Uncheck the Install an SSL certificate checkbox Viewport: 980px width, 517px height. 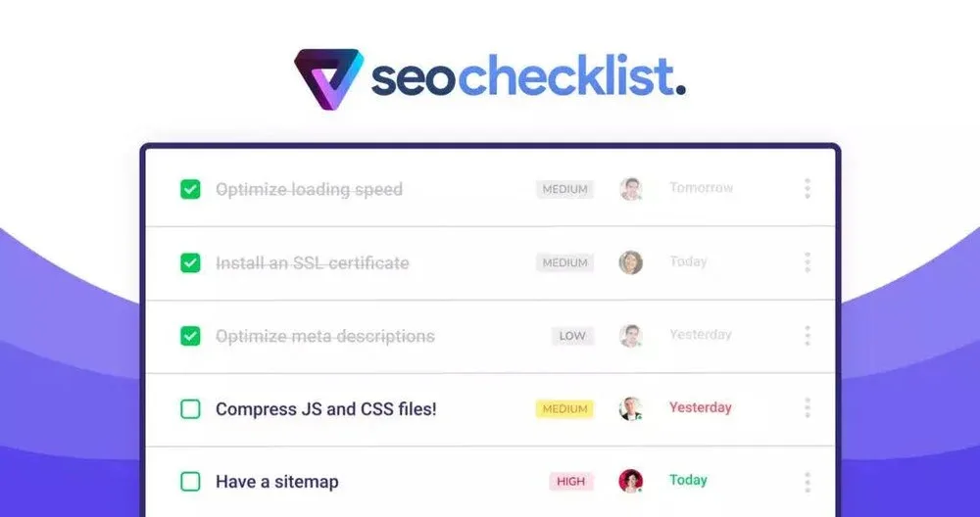coord(190,262)
